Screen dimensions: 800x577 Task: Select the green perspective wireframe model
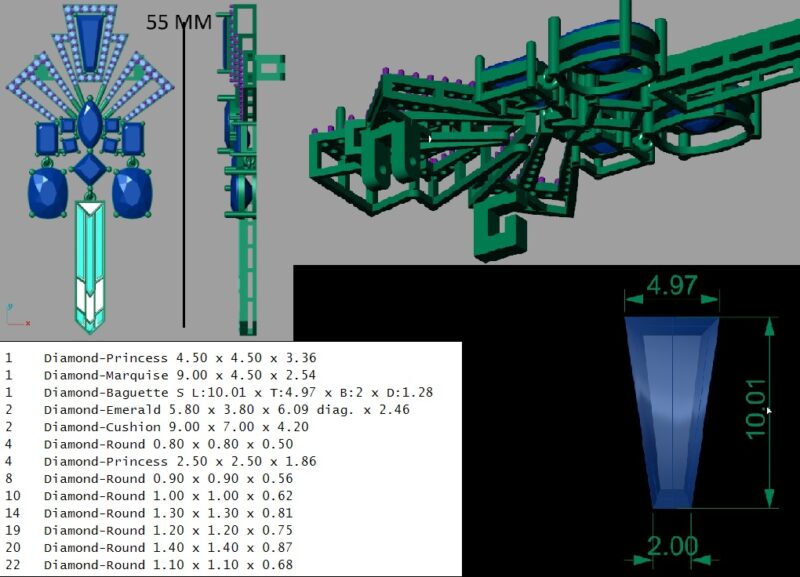point(540,130)
